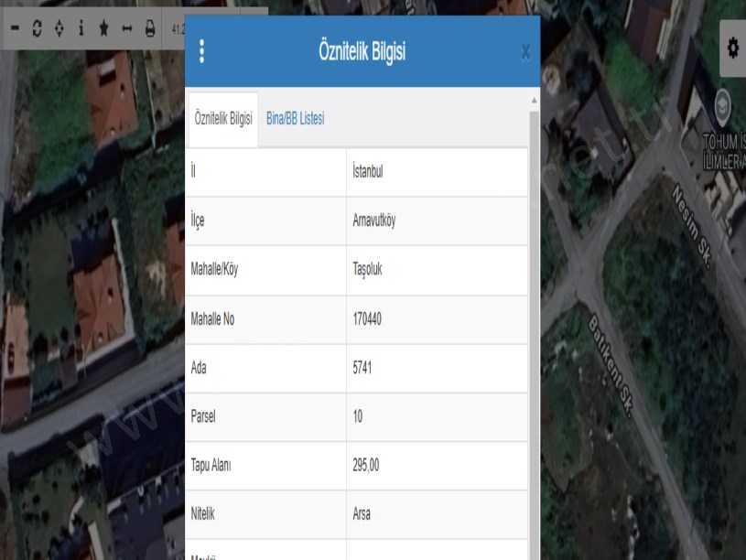Click the school marker on the map
This screenshot has width=746, height=560.
(723, 102)
